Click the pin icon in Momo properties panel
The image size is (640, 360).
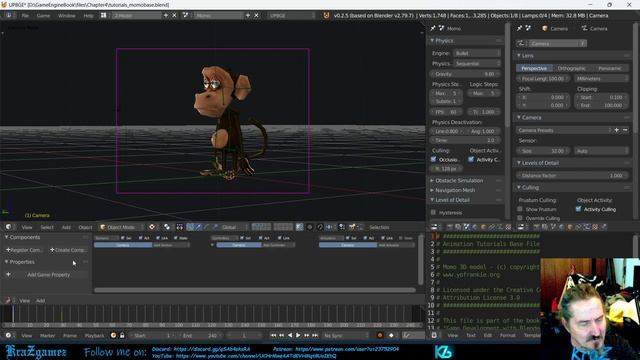pyautogui.click(x=433, y=28)
